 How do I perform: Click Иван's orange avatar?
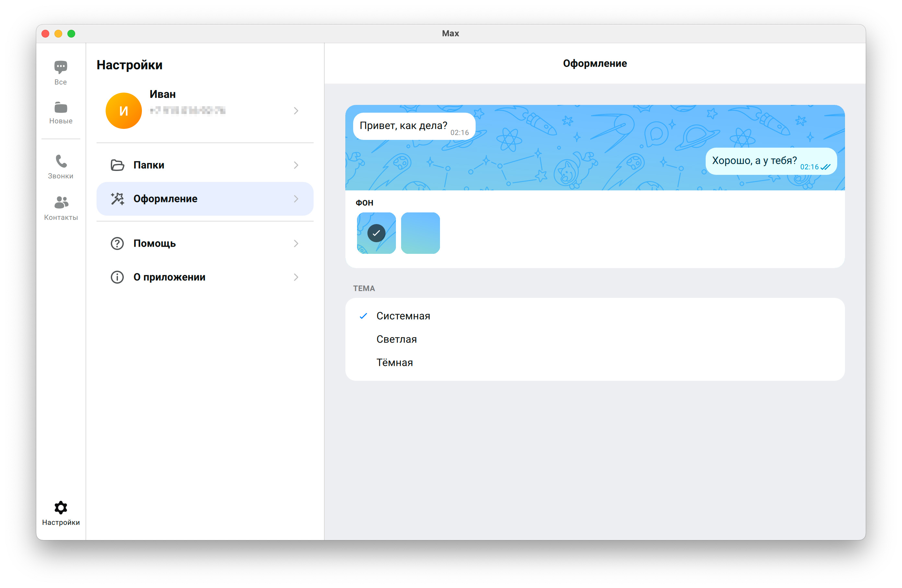[123, 111]
